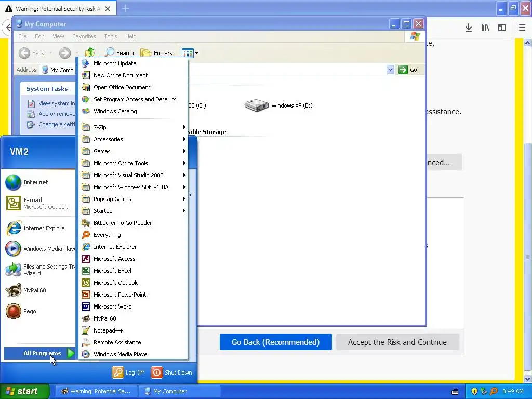Image resolution: width=532 pixels, height=399 pixels.
Task: Click security shield tray icon
Action: coord(474,391)
